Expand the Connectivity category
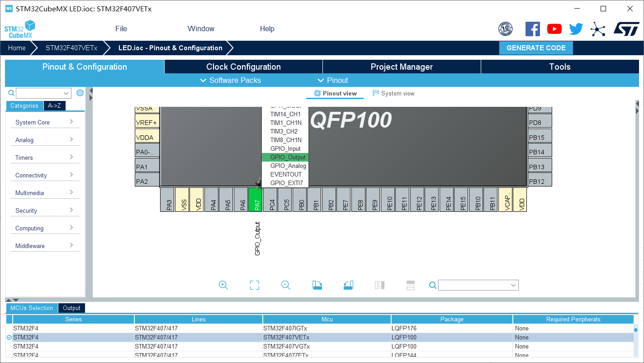The width and height of the screenshot is (644, 363). coord(44,175)
